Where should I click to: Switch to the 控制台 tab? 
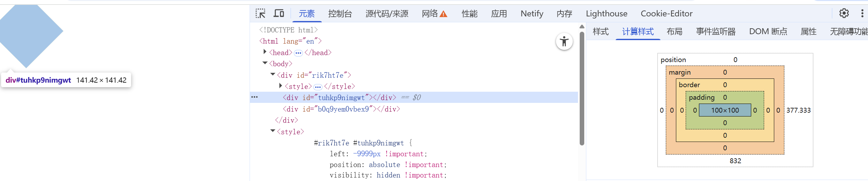[x=340, y=14]
